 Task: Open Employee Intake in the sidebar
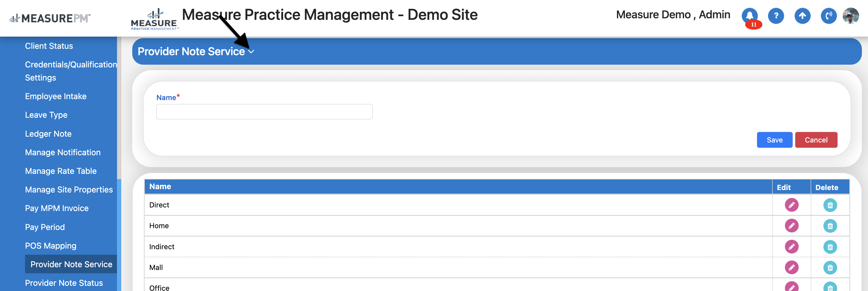[56, 96]
